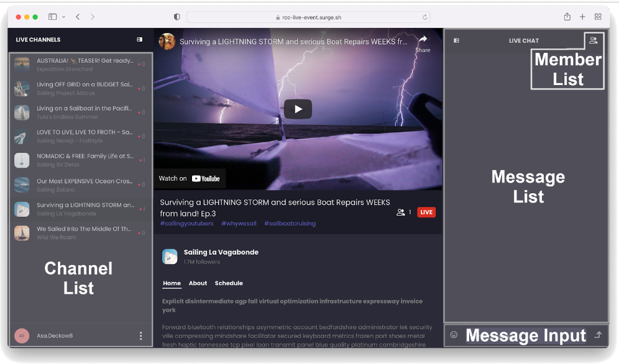The image size is (619, 364).
Task: Open Watch on YouTube link
Action: coord(189,179)
